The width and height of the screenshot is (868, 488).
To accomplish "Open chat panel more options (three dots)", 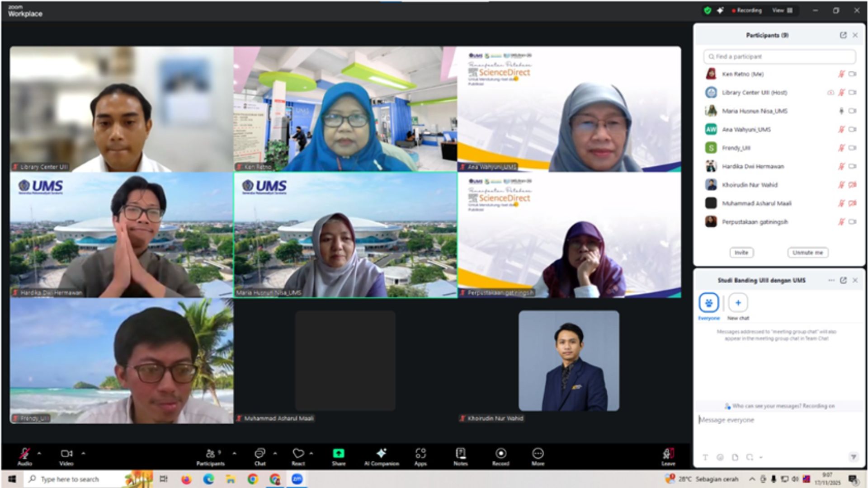I will (x=831, y=281).
